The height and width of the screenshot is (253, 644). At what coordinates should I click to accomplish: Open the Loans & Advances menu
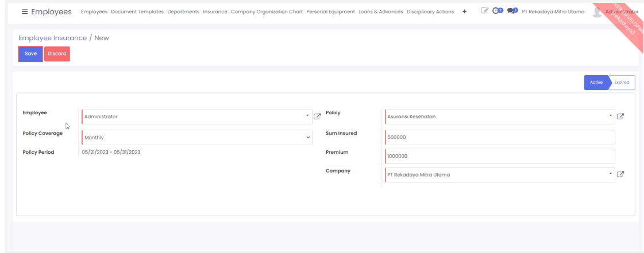coord(380,12)
